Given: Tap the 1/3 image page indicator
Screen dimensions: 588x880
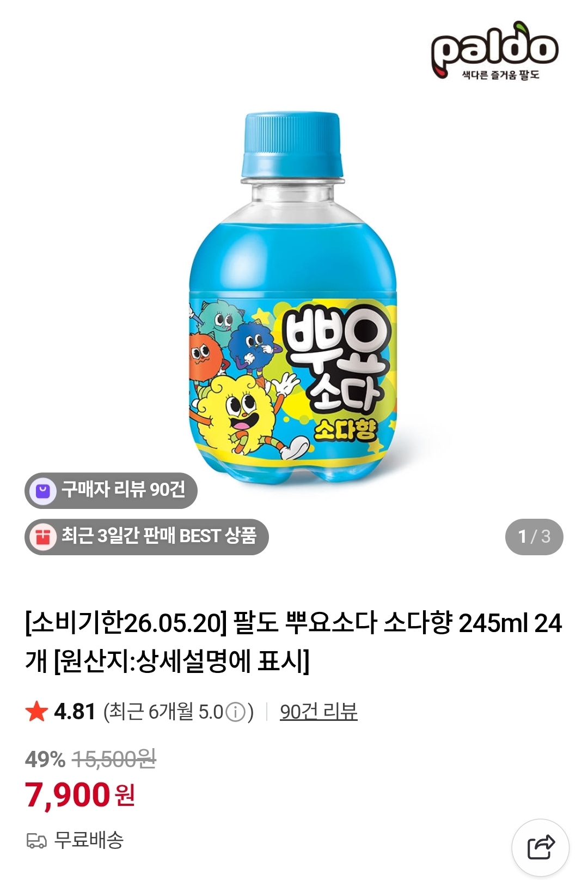Looking at the screenshot, I should 534,537.
